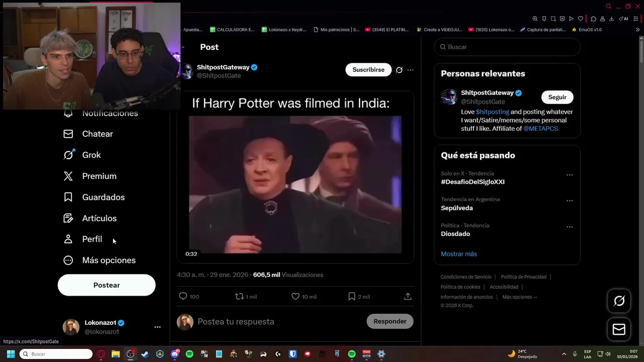
Task: Click the ad blocker shield icon
Action: [562, 19]
